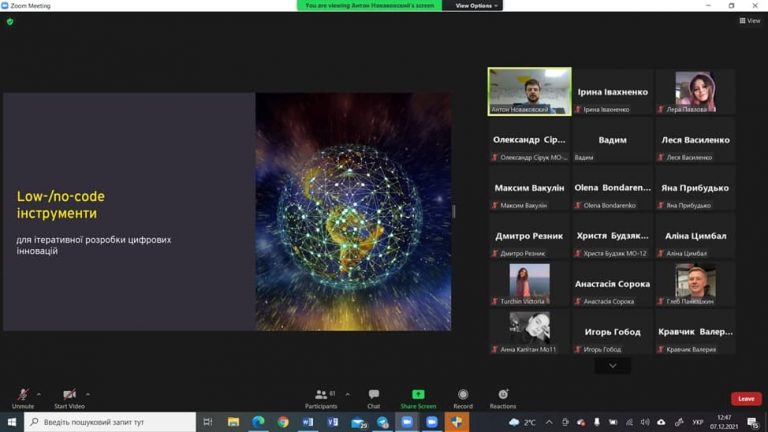768x432 pixels.
Task: Open the Participants panel
Action: click(321, 396)
